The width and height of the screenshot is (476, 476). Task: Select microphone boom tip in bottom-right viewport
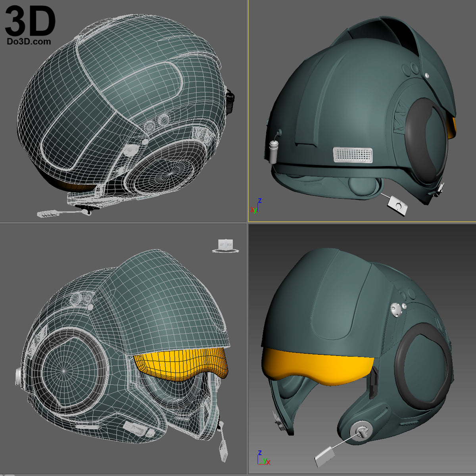click(324, 457)
